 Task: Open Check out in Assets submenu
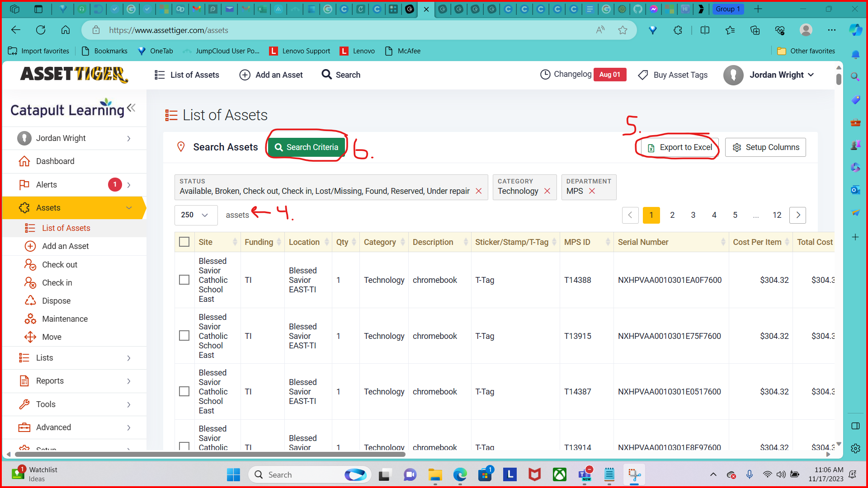click(59, 264)
